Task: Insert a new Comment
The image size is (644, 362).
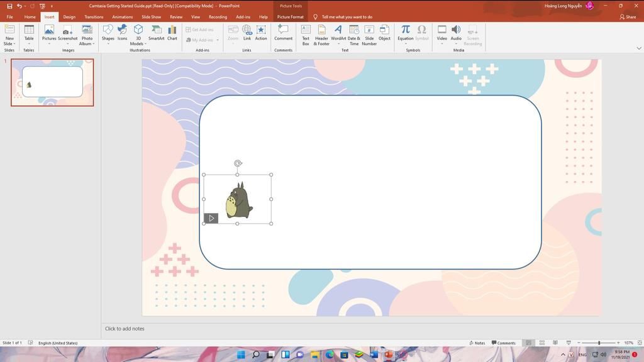Action: (x=284, y=33)
